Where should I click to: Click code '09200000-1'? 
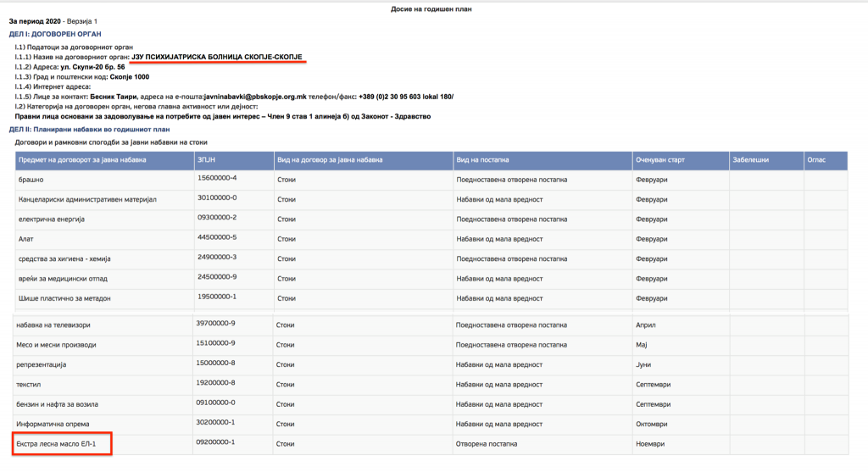coord(215,442)
